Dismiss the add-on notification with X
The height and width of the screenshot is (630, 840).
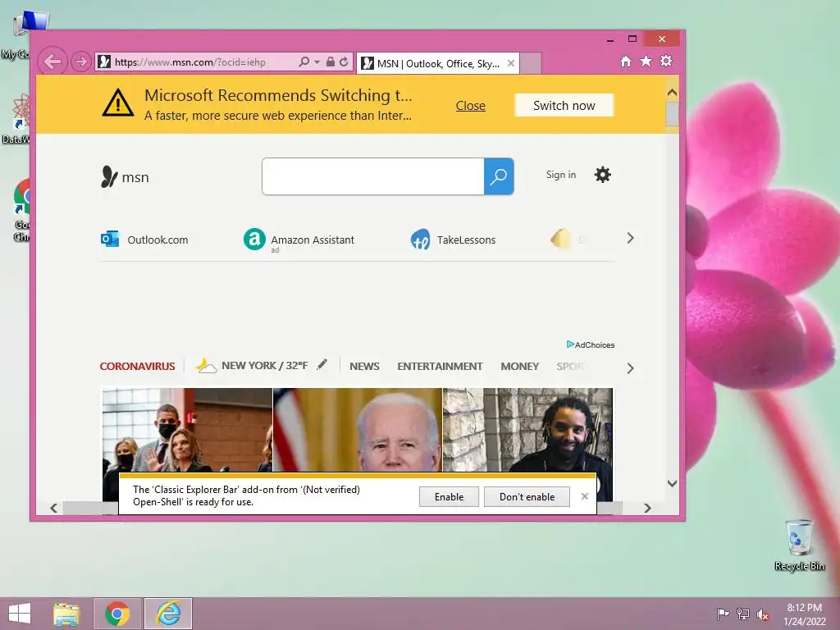point(584,496)
